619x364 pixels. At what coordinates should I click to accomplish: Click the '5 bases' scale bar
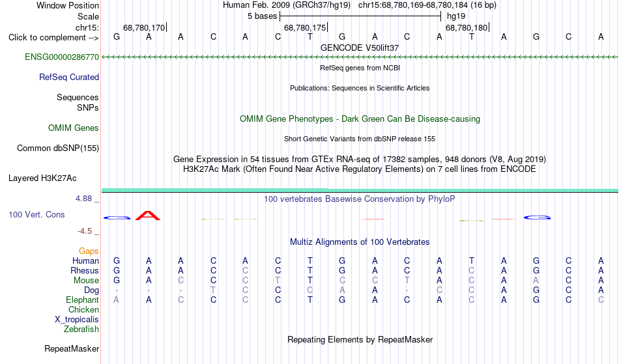tap(360, 16)
